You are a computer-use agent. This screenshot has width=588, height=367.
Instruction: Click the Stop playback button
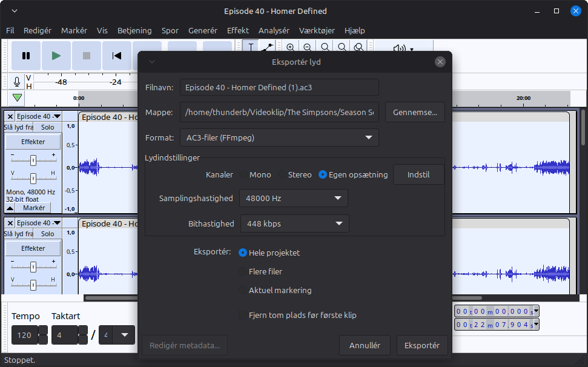[87, 56]
